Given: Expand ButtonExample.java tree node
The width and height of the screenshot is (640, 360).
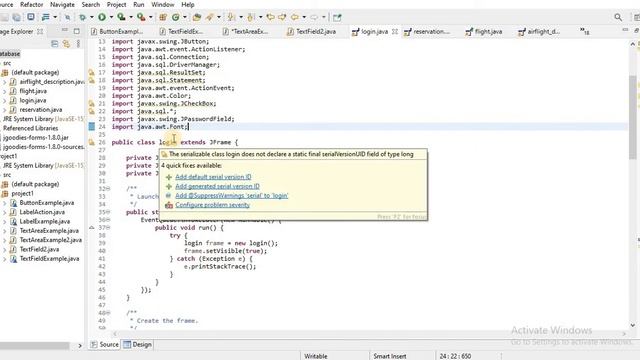Looking at the screenshot, I should point(4,203).
